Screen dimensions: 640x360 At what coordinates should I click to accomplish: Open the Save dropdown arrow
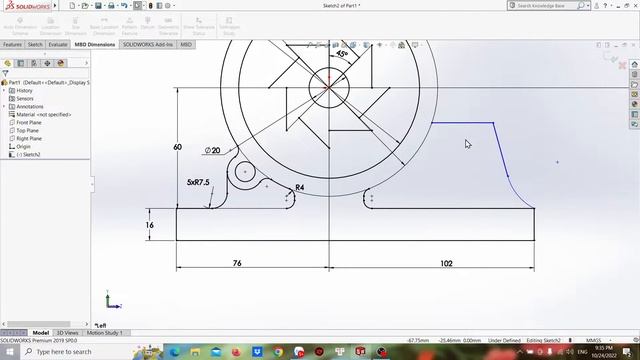[104, 6]
